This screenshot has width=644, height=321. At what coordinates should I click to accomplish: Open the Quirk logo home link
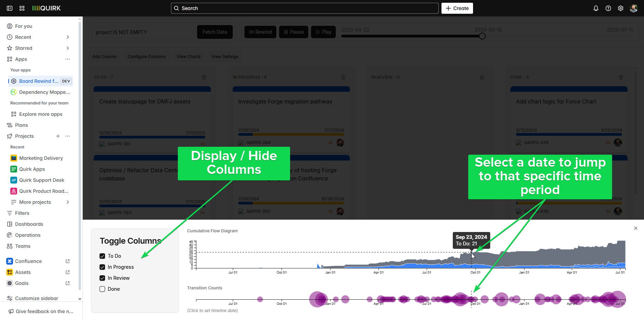point(46,8)
